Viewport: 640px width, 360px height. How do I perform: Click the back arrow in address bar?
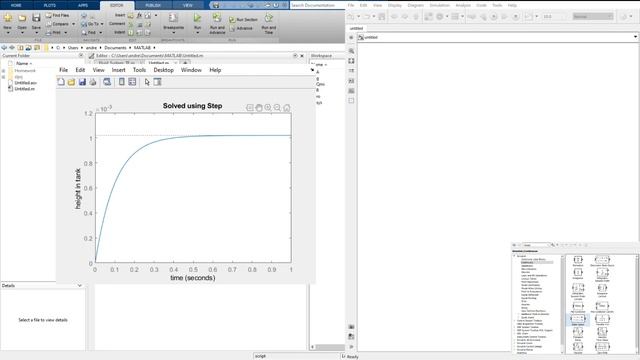(x=4, y=48)
